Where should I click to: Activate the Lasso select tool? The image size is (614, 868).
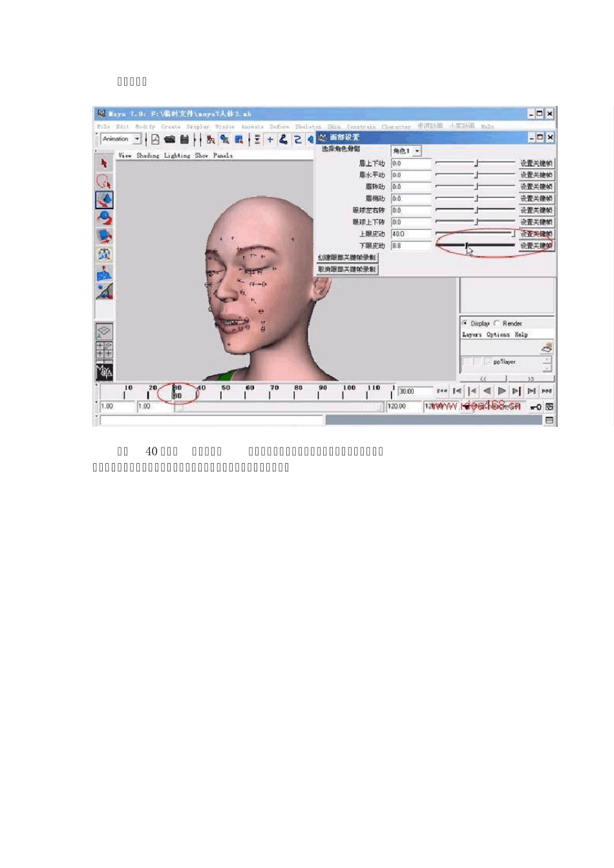click(104, 181)
